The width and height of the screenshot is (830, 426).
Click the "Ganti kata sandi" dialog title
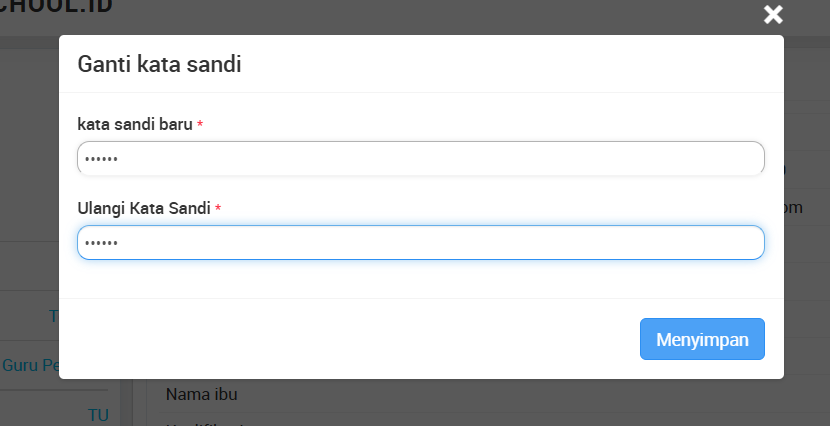pyautogui.click(x=160, y=65)
